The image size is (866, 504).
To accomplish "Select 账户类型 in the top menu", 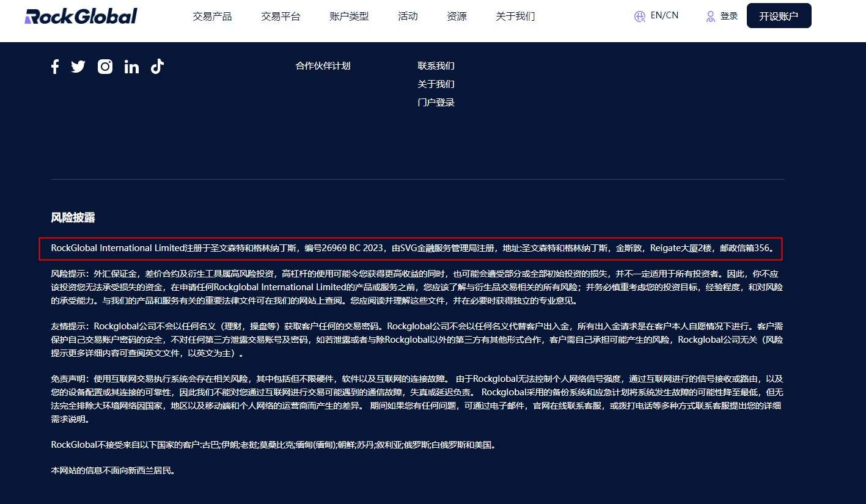I will click(x=349, y=16).
